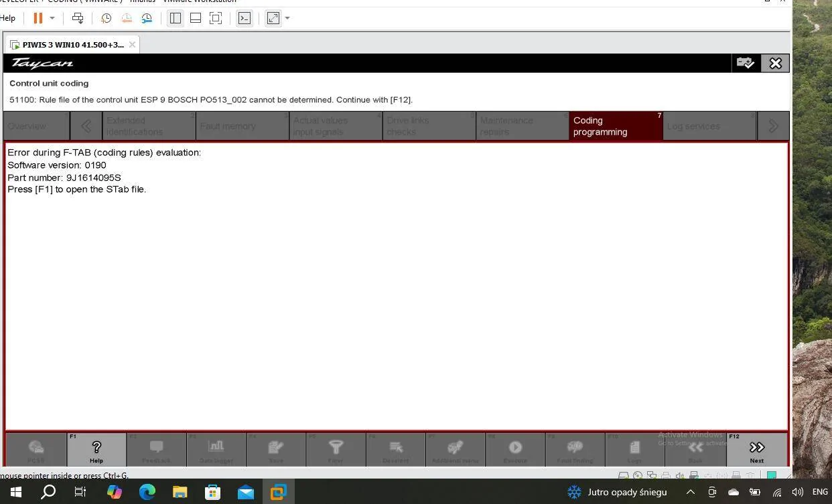Open the Maintenance repairs tab
The width and height of the screenshot is (832, 504).
point(522,126)
